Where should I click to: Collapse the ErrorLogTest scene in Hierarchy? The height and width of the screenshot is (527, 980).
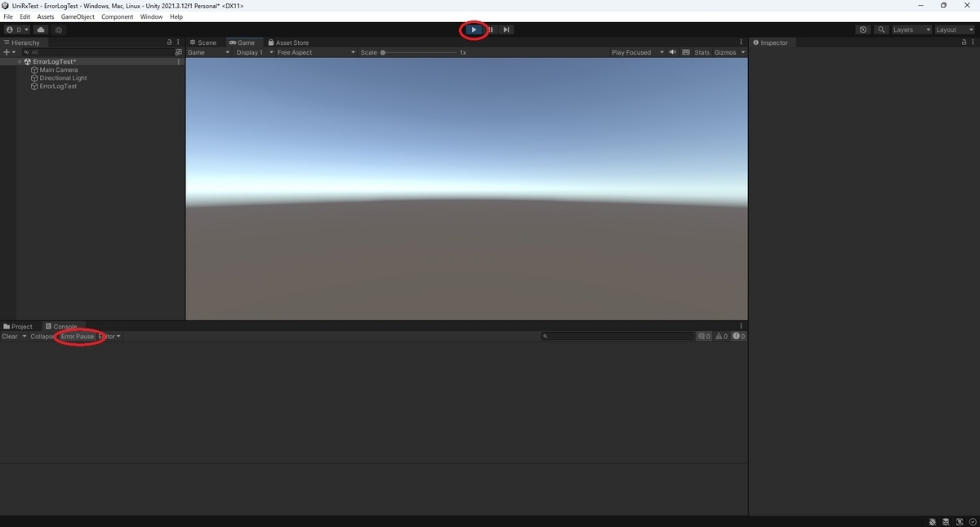click(x=19, y=61)
